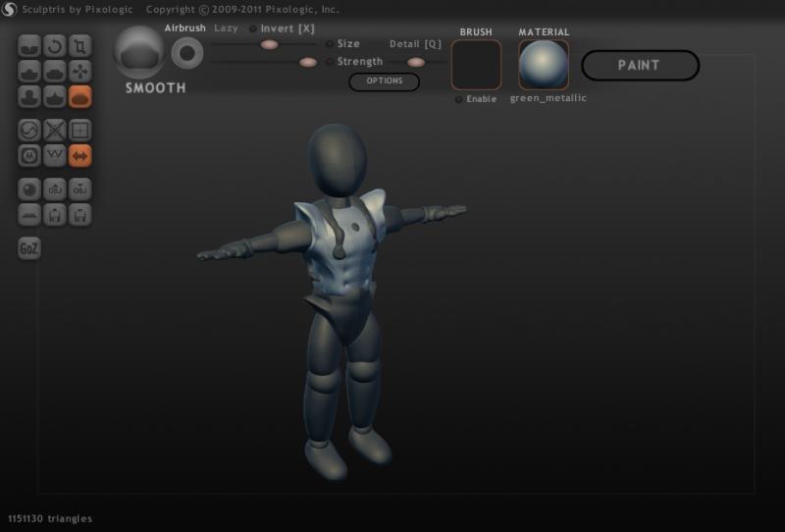Click the Export OBJ icon

80,189
